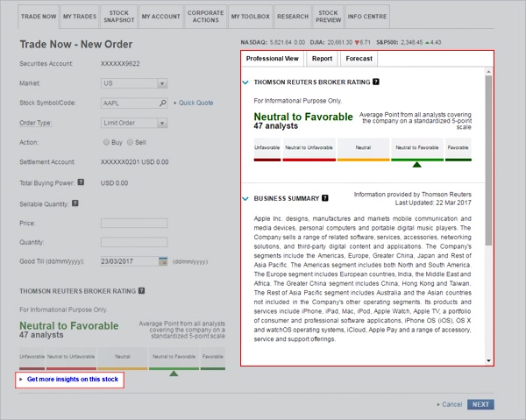Click the stock symbol search magnifier icon
526x420 pixels.
click(x=163, y=103)
